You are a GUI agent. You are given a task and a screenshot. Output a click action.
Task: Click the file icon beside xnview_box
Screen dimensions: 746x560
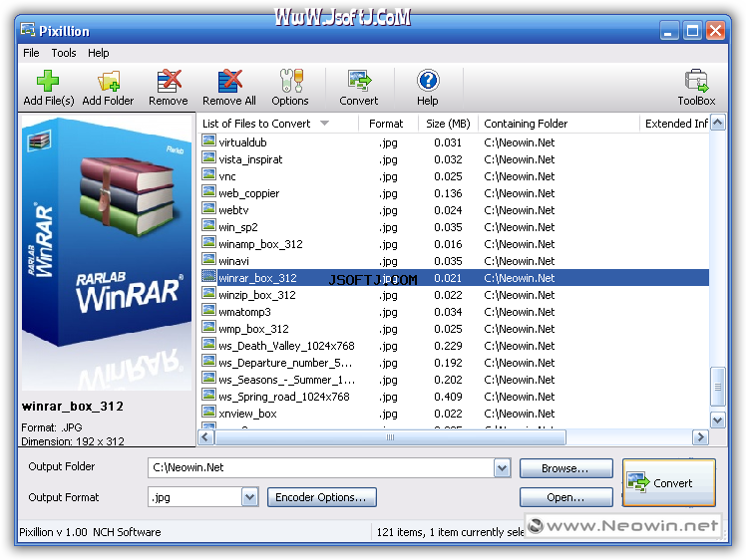(x=208, y=412)
